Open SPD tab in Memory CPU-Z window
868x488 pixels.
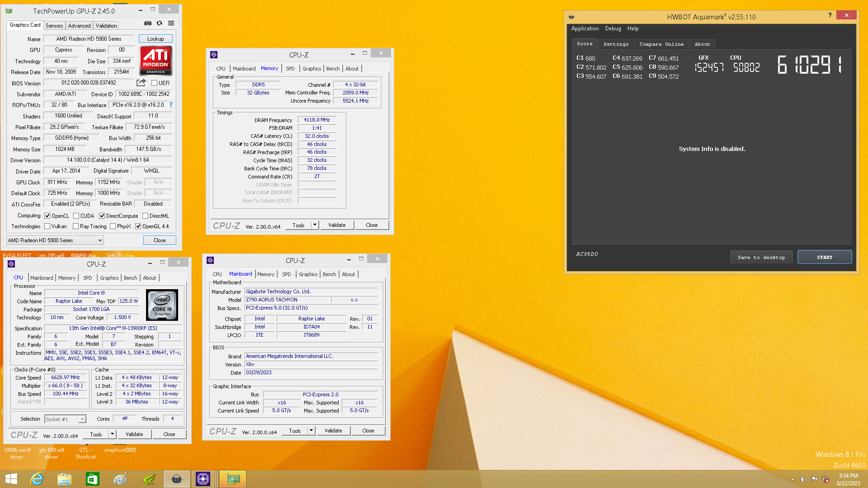[290, 69]
